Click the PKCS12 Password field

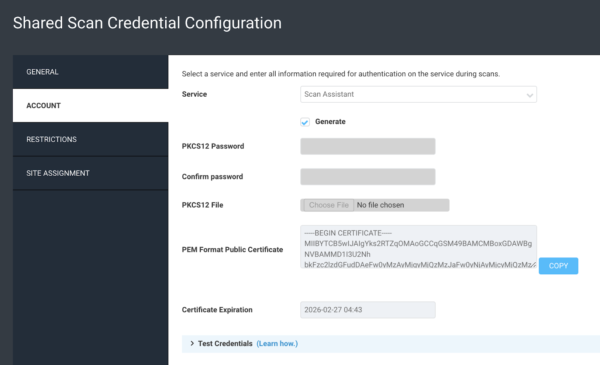point(368,146)
